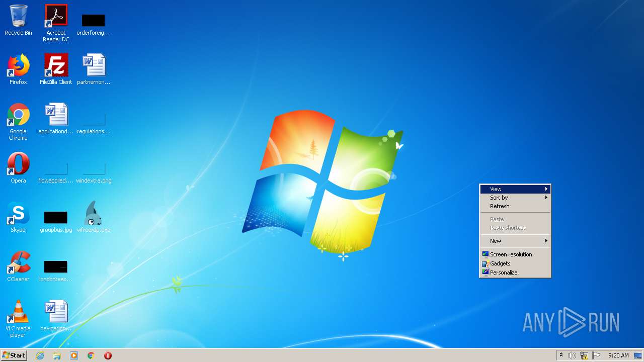The height and width of the screenshot is (362, 644).
Task: Open Screen resolution from context menu
Action: coord(515,254)
